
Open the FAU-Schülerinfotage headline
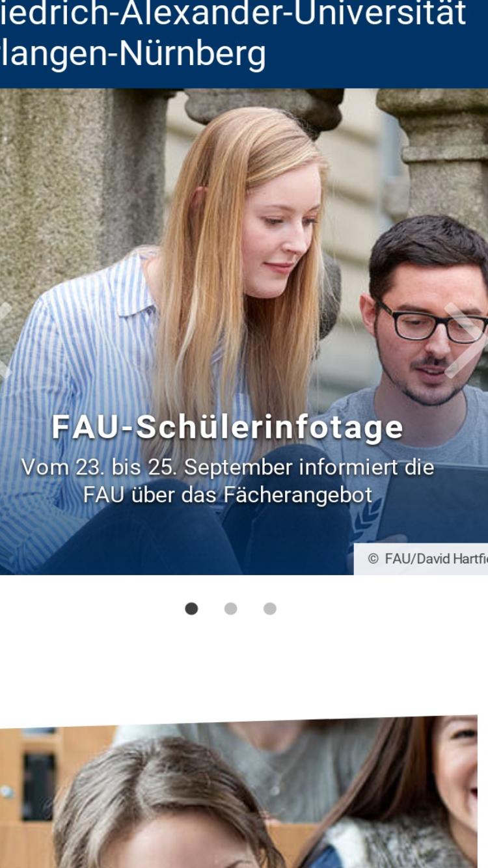point(228,427)
